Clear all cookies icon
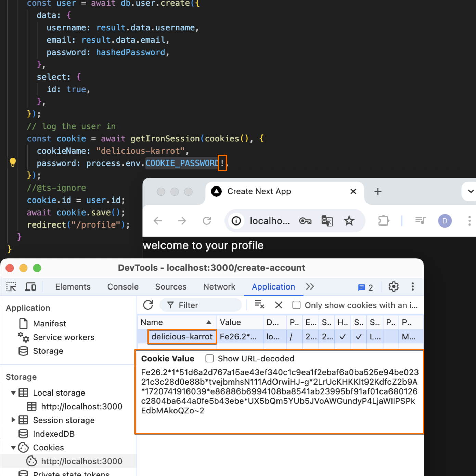The image size is (476, 476). pos(259,304)
